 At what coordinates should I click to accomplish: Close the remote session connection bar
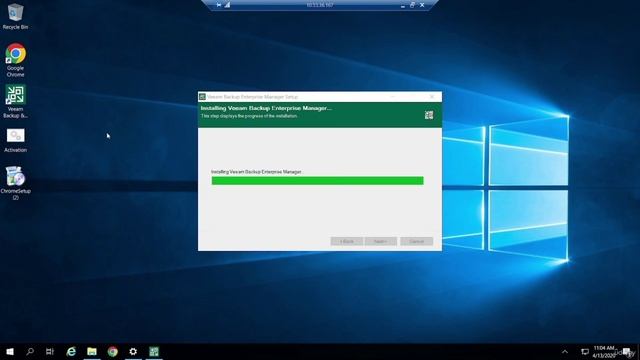click(x=422, y=5)
